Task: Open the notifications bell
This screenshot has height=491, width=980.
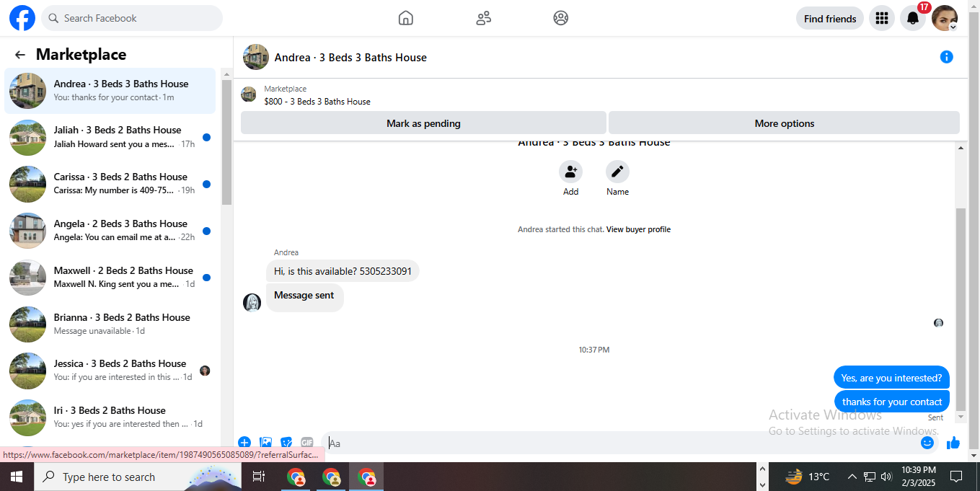Action: [x=912, y=19]
